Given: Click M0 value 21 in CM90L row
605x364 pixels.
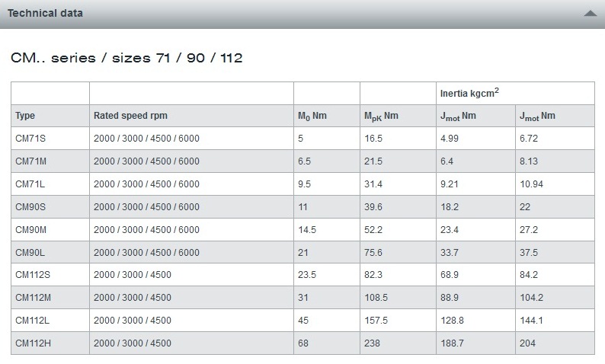Looking at the screenshot, I should [x=303, y=253].
